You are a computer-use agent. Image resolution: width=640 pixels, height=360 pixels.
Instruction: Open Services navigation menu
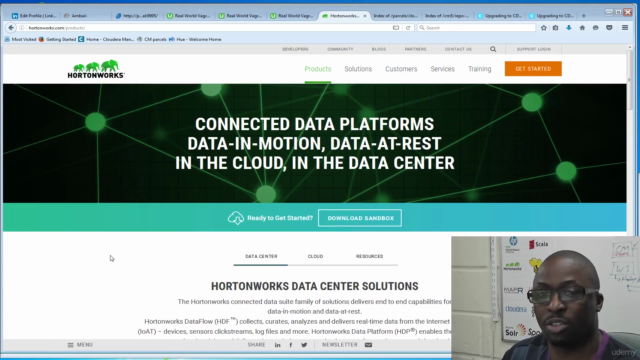[442, 69]
